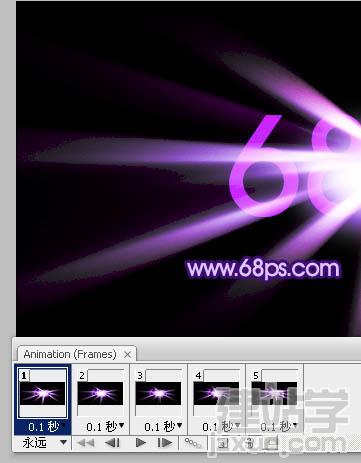This screenshot has height=463, width=361.
Task: Close the Animation (Frames) panel tab
Action: tap(127, 354)
